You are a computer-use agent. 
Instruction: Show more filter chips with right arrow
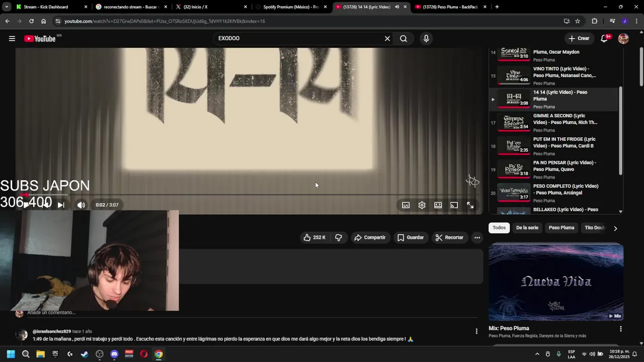tap(615, 228)
